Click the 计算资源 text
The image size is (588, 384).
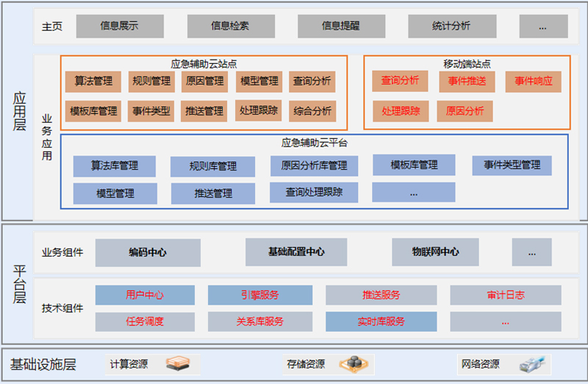129,364
